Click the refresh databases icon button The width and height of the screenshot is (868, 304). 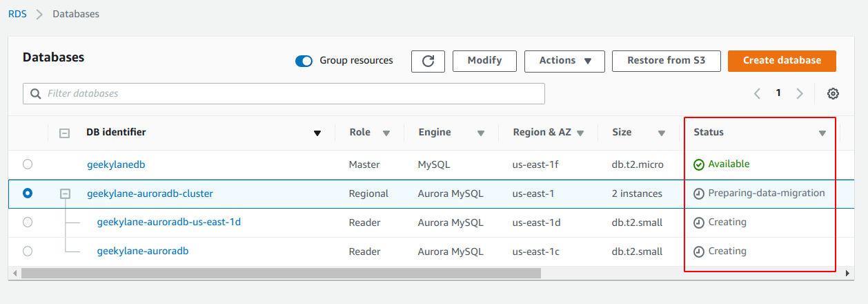click(428, 61)
